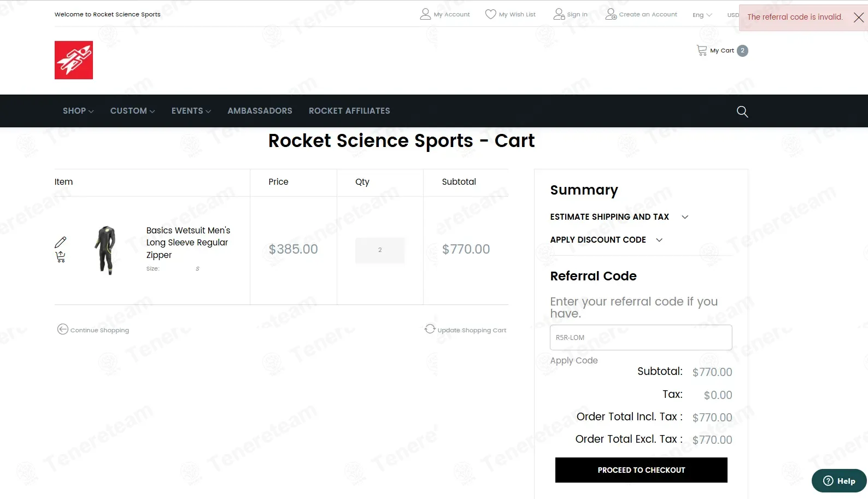Click the Create an Account link text
868x499 pixels.
point(648,15)
